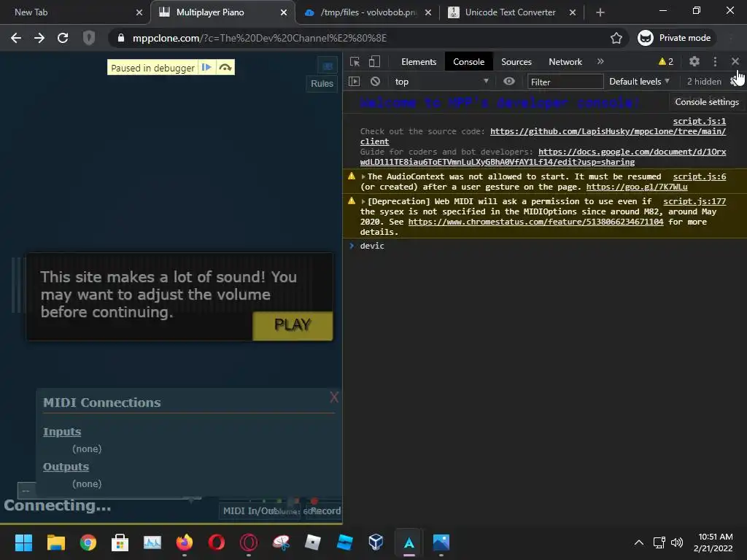Open the GitHub mppclone source code link

coord(608,131)
